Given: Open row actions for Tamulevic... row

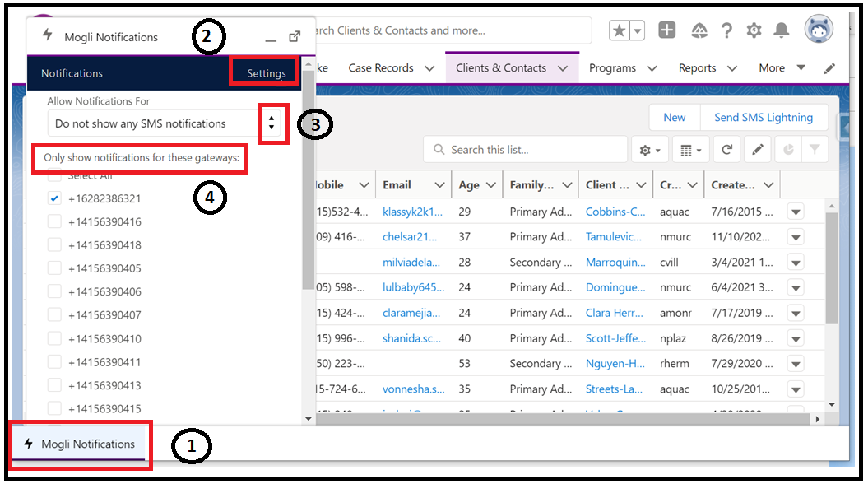Looking at the screenshot, I should pos(796,237).
